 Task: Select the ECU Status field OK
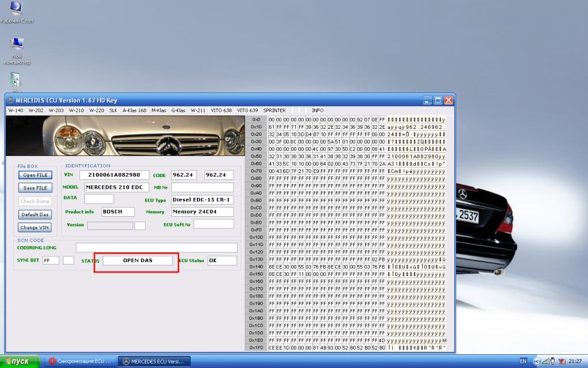tap(222, 260)
